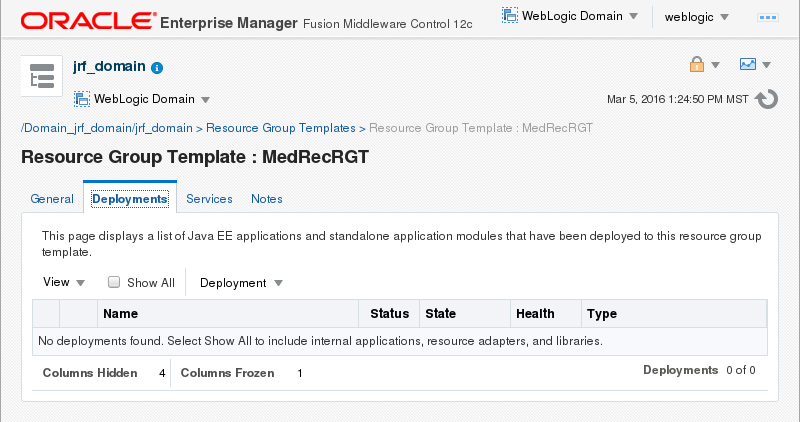The height and width of the screenshot is (422, 800).
Task: Open the Notes tab
Action: [x=267, y=199]
